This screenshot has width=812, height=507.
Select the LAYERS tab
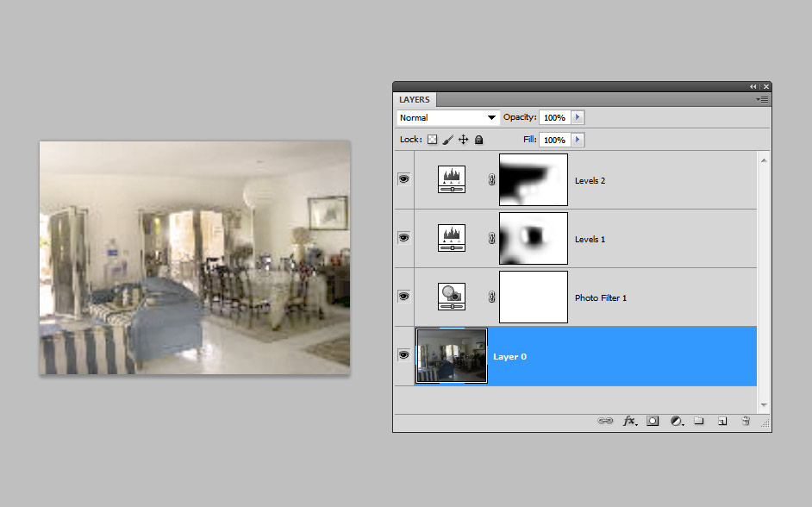415,100
